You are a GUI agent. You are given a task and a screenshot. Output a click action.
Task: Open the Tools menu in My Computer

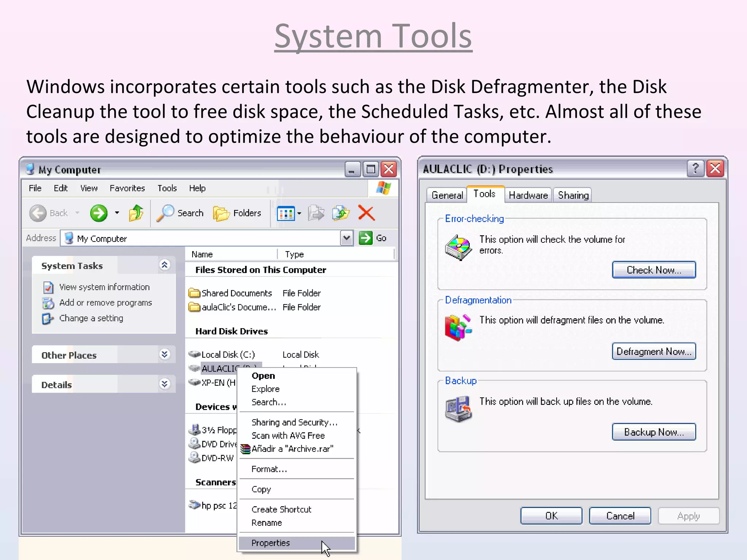(167, 188)
